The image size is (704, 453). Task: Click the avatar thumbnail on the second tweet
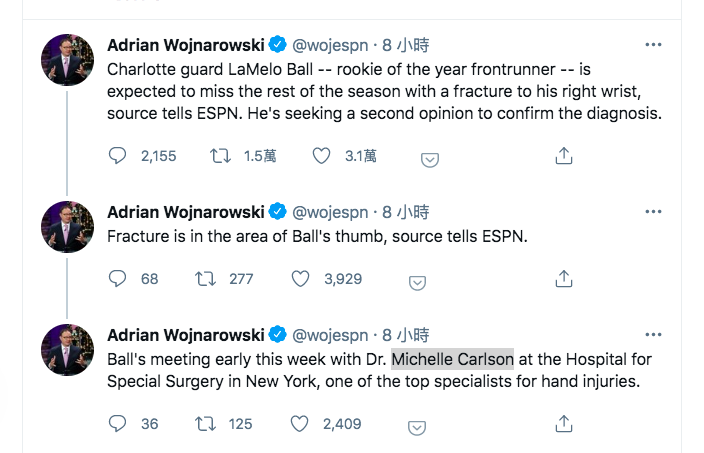(67, 226)
